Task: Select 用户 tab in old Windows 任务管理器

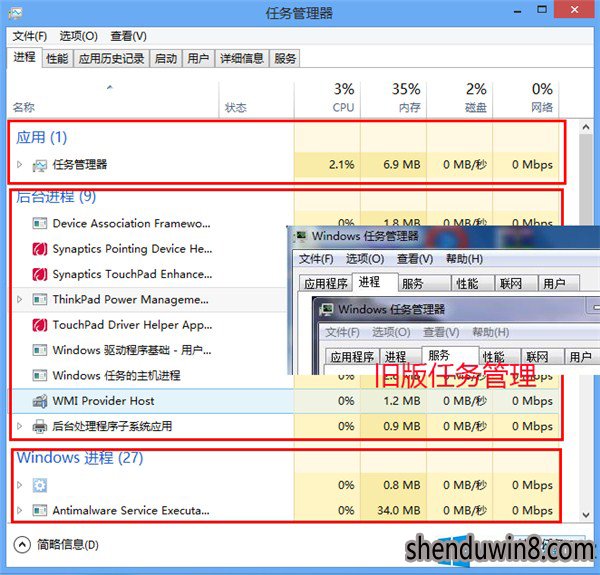Action: pos(559,283)
